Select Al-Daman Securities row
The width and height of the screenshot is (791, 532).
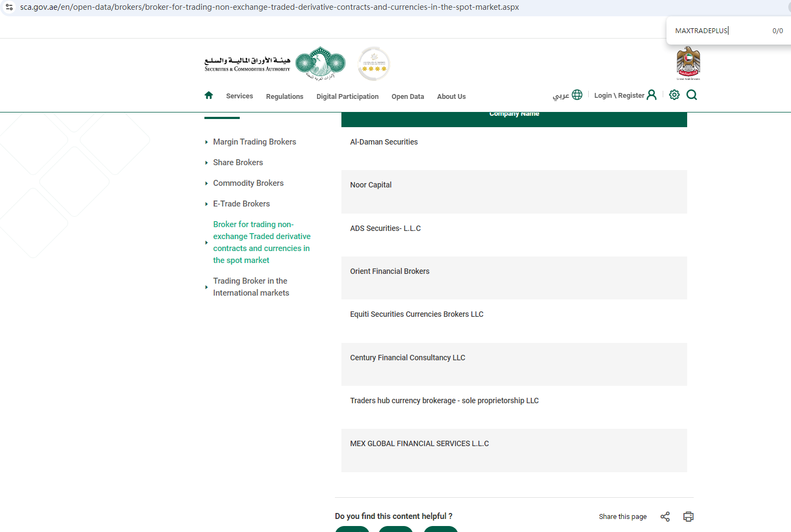(514, 149)
